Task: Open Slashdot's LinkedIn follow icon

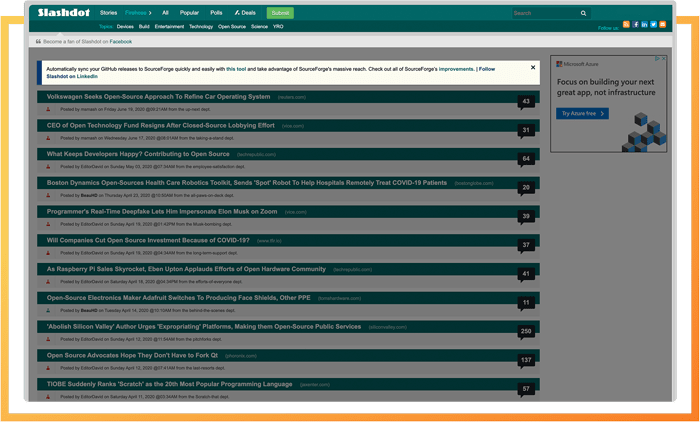Action: (x=644, y=25)
